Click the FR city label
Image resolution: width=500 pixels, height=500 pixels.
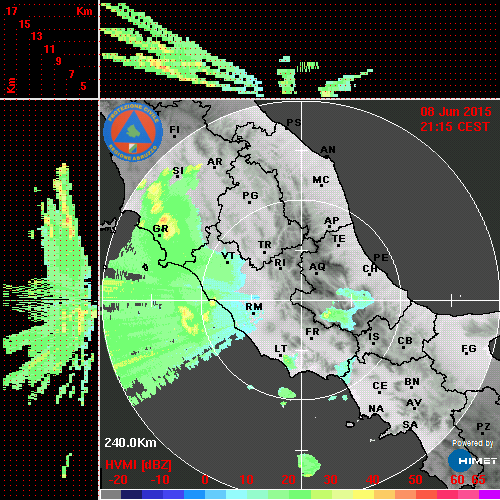click(312, 332)
